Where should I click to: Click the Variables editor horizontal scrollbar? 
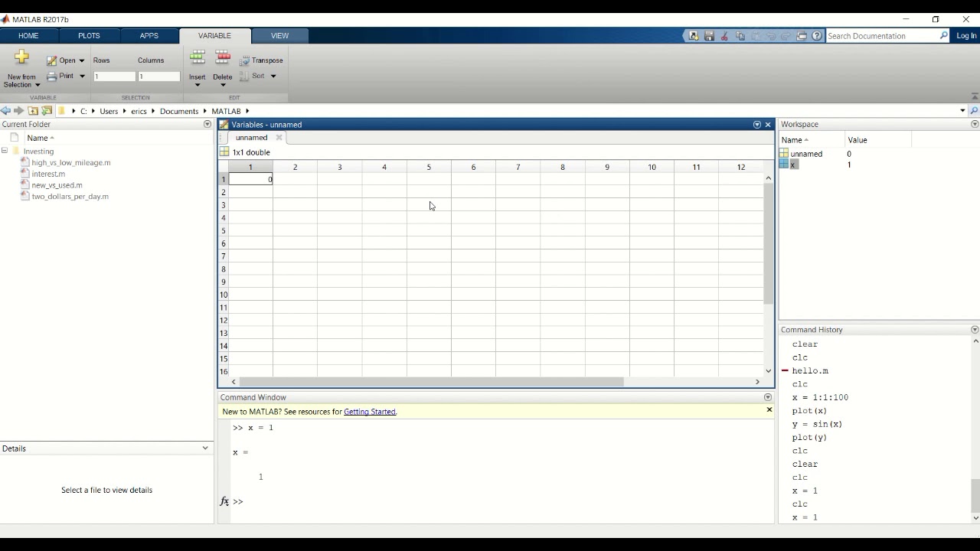coord(431,382)
